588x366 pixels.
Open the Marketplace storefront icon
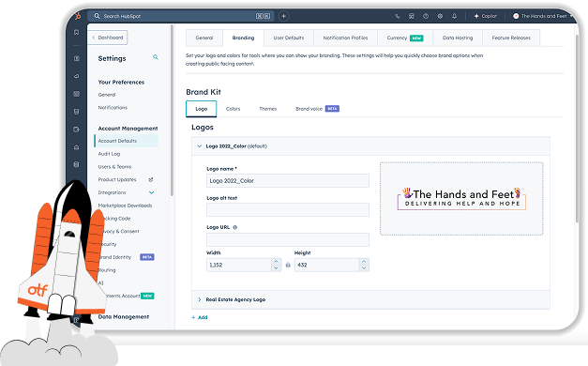(x=412, y=16)
